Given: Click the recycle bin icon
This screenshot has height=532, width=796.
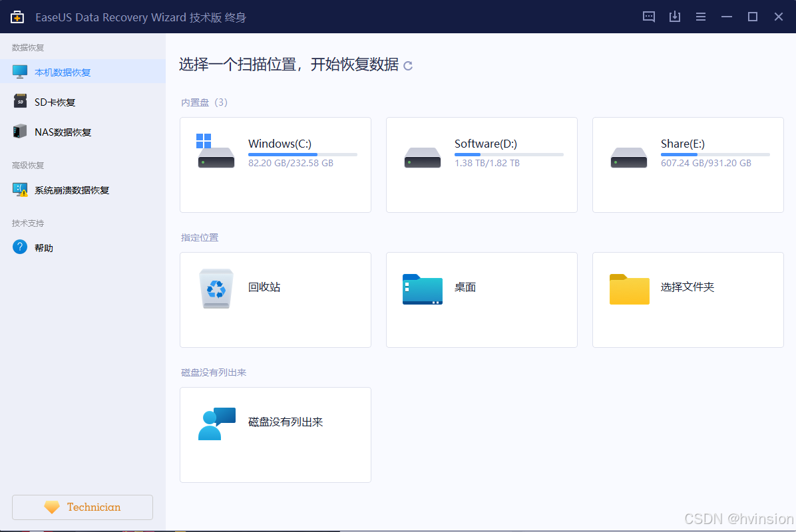Looking at the screenshot, I should click(x=216, y=289).
